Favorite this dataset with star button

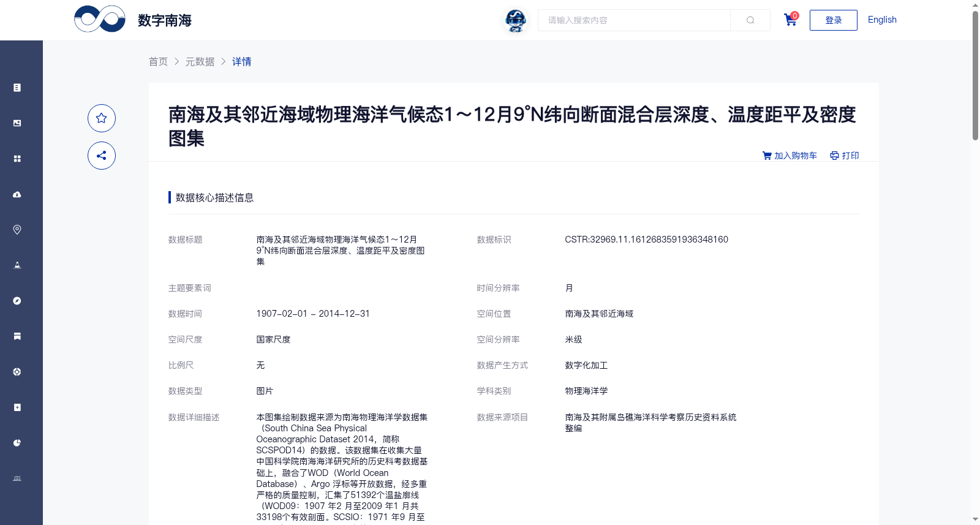pos(102,118)
